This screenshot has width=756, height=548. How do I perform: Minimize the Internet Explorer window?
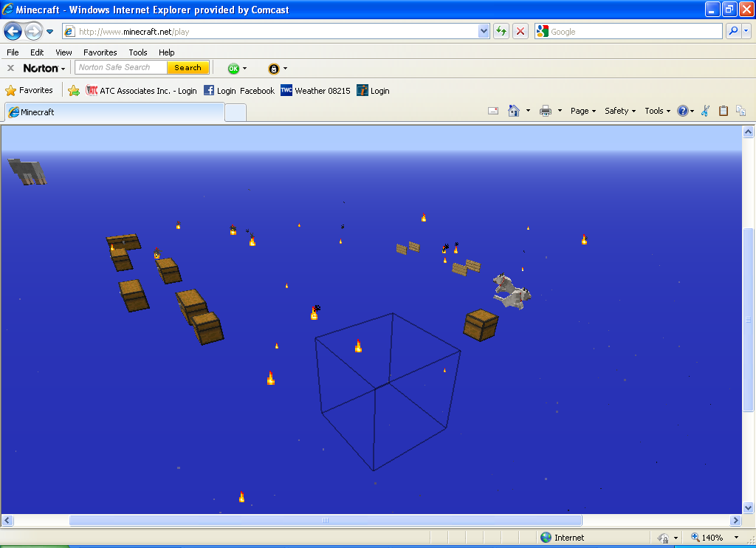click(712, 9)
